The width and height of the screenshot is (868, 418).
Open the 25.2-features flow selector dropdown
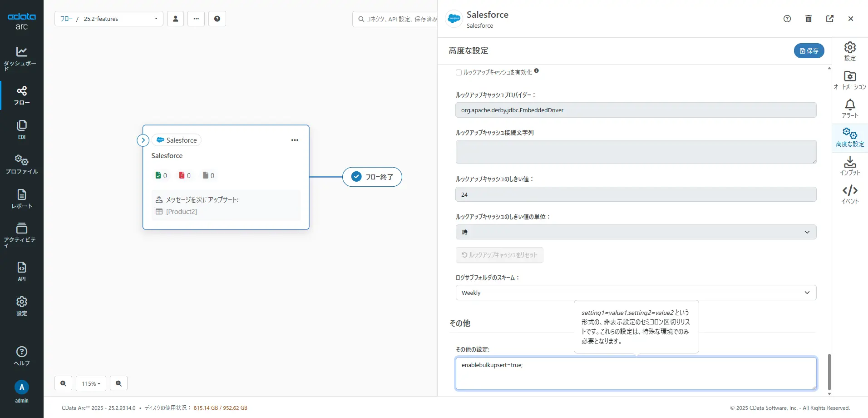click(109, 19)
